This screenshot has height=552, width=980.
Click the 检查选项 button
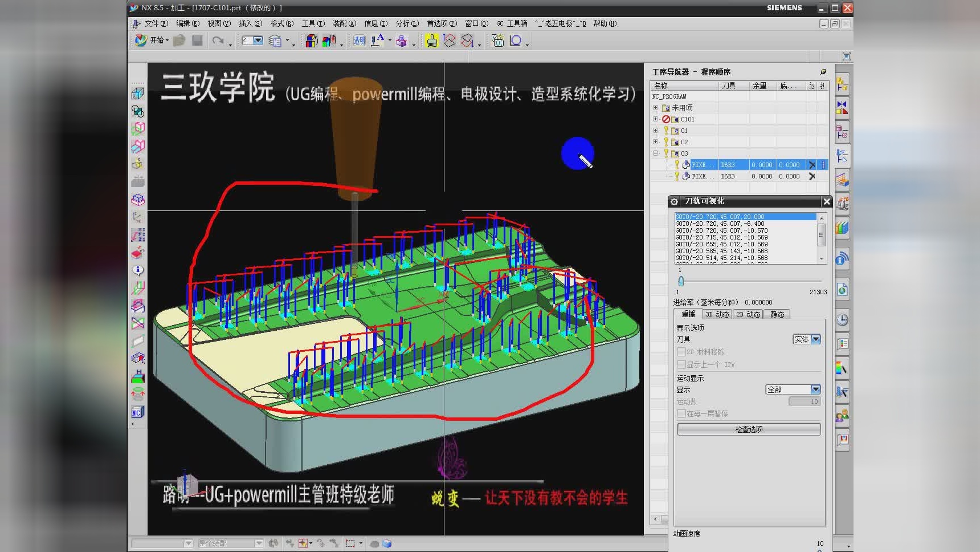749,429
